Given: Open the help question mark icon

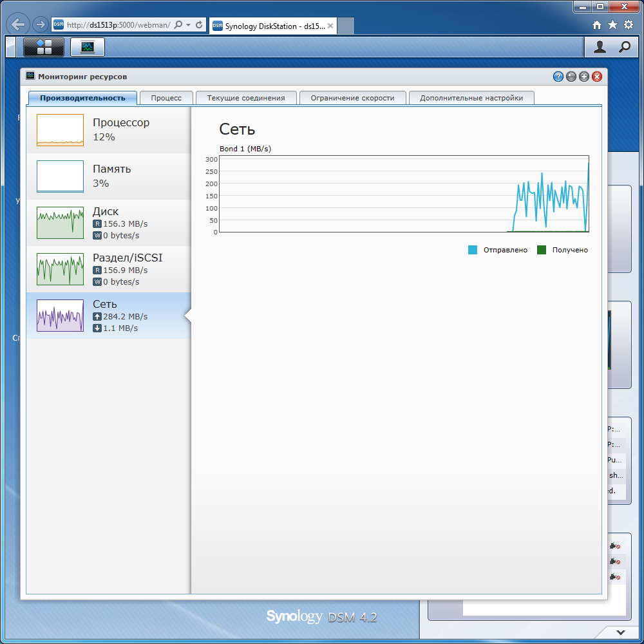Looking at the screenshot, I should click(558, 77).
